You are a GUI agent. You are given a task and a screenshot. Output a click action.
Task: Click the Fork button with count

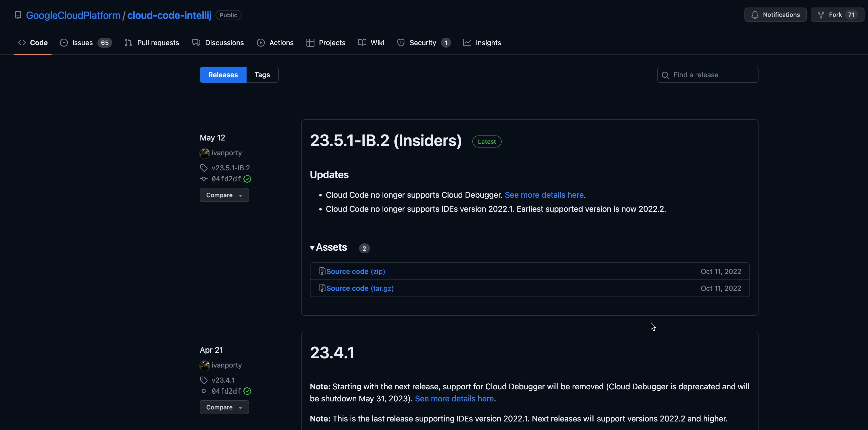(x=835, y=14)
